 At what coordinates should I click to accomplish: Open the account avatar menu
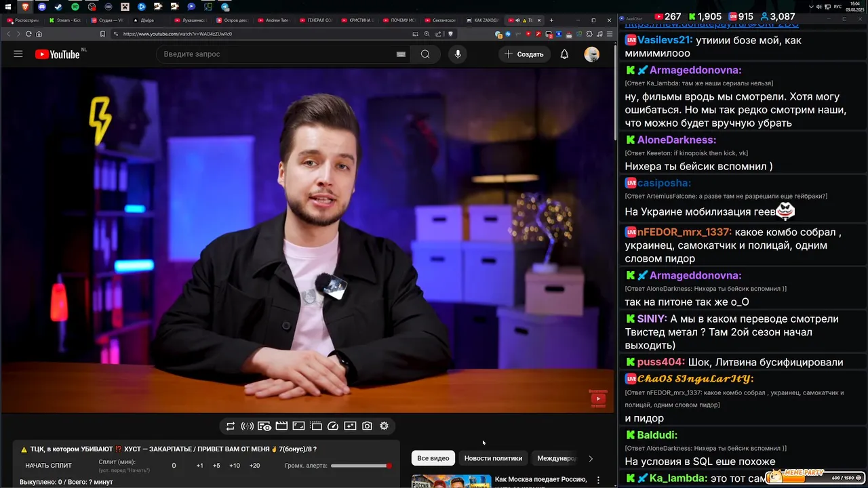pyautogui.click(x=592, y=54)
